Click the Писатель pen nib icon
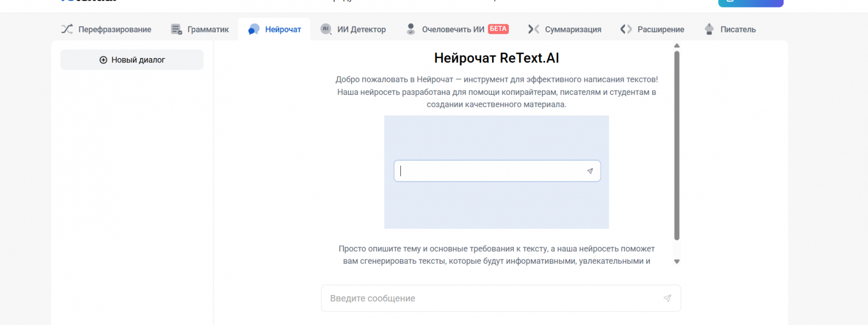This screenshot has height=325, width=868. (709, 29)
